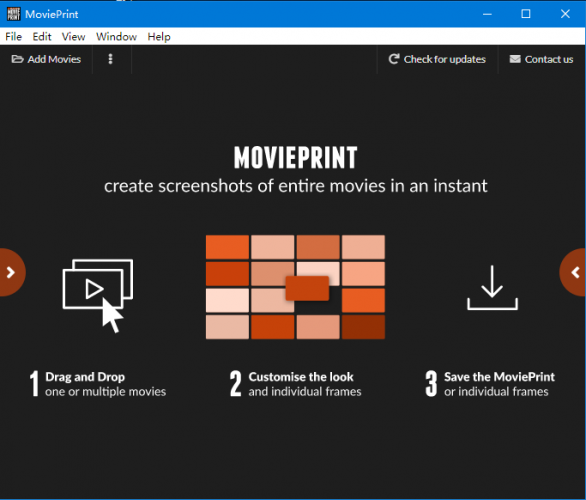Click the raised floating tile in the grid
The image size is (586, 500).
tap(307, 288)
